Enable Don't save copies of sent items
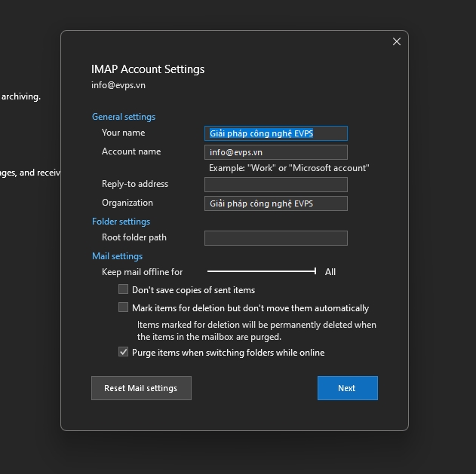The image size is (476, 474). (124, 289)
